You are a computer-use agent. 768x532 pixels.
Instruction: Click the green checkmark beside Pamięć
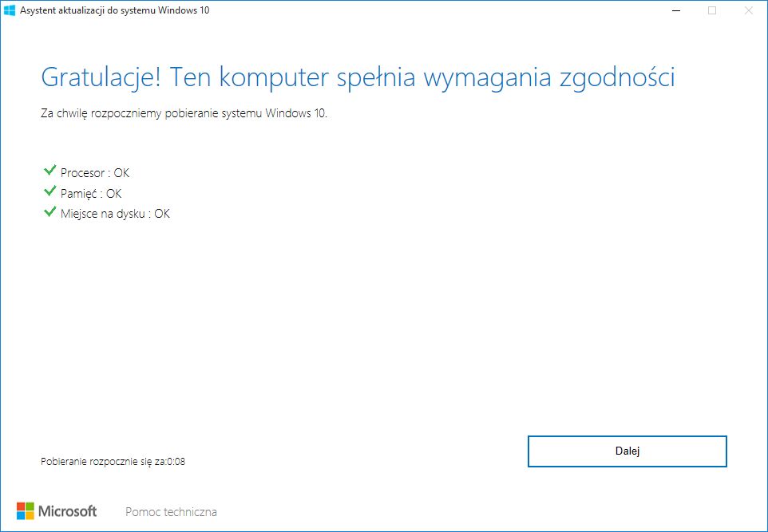click(50, 191)
